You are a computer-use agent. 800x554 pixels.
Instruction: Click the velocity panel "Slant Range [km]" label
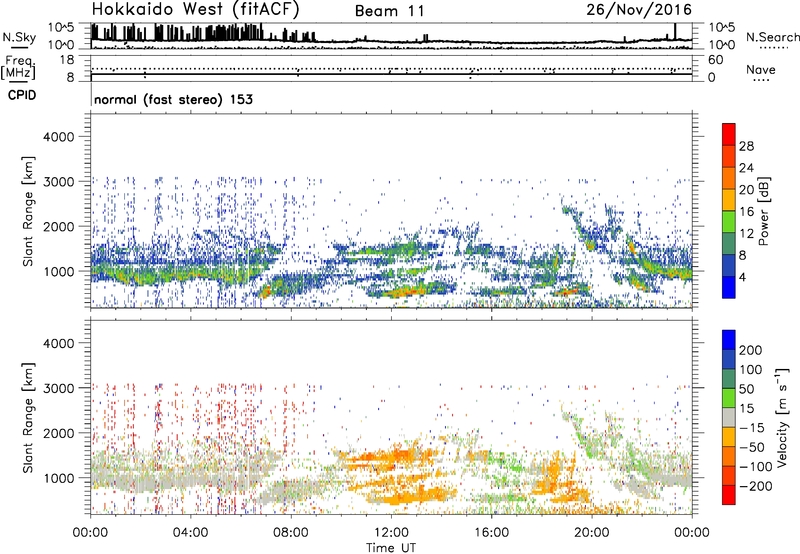[x=29, y=417]
